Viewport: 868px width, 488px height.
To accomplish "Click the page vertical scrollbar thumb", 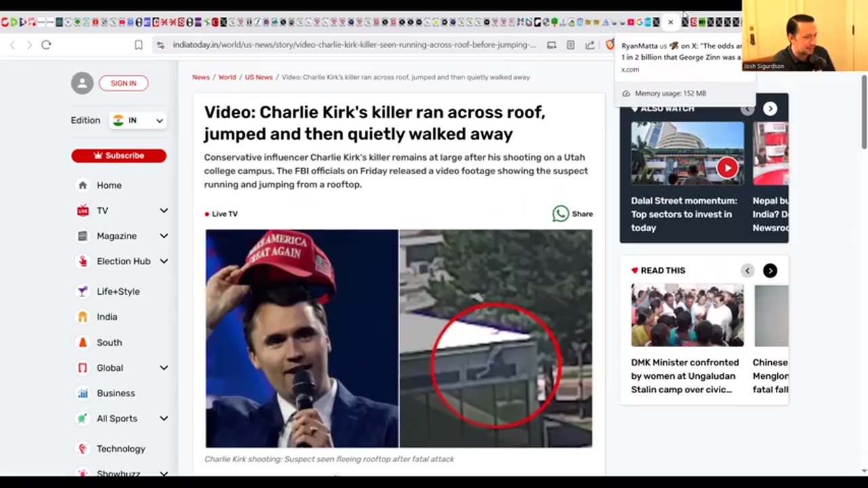I will click(864, 112).
